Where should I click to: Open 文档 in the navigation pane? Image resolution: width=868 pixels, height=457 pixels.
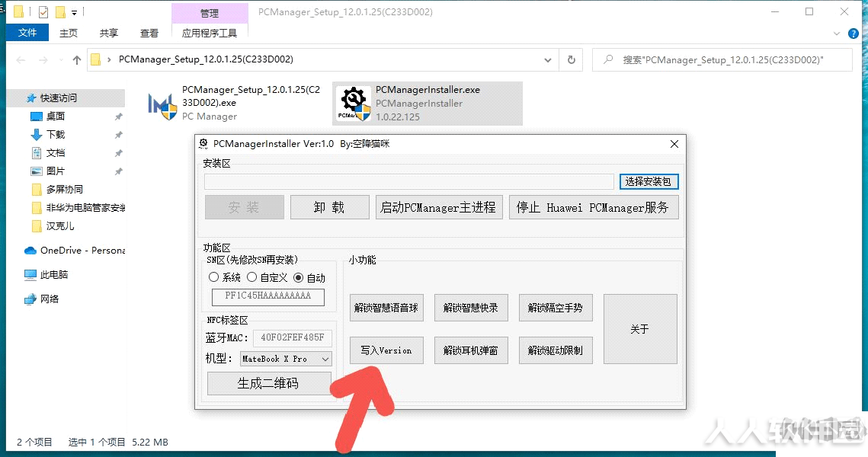56,152
